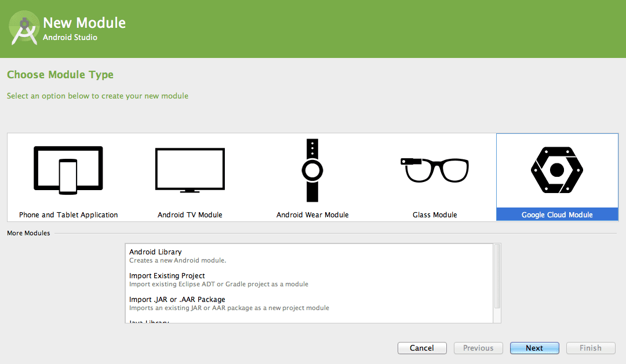Image resolution: width=626 pixels, height=364 pixels.
Task: Click the More Modules section label
Action: 28,232
